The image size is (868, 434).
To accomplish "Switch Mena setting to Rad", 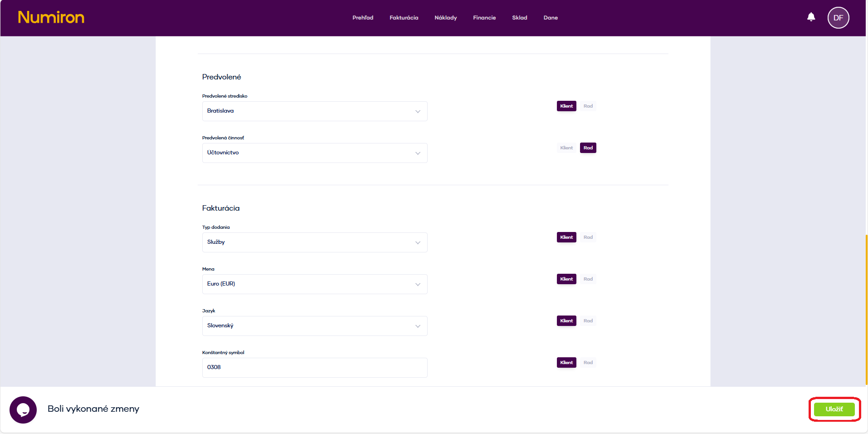I will (x=588, y=279).
